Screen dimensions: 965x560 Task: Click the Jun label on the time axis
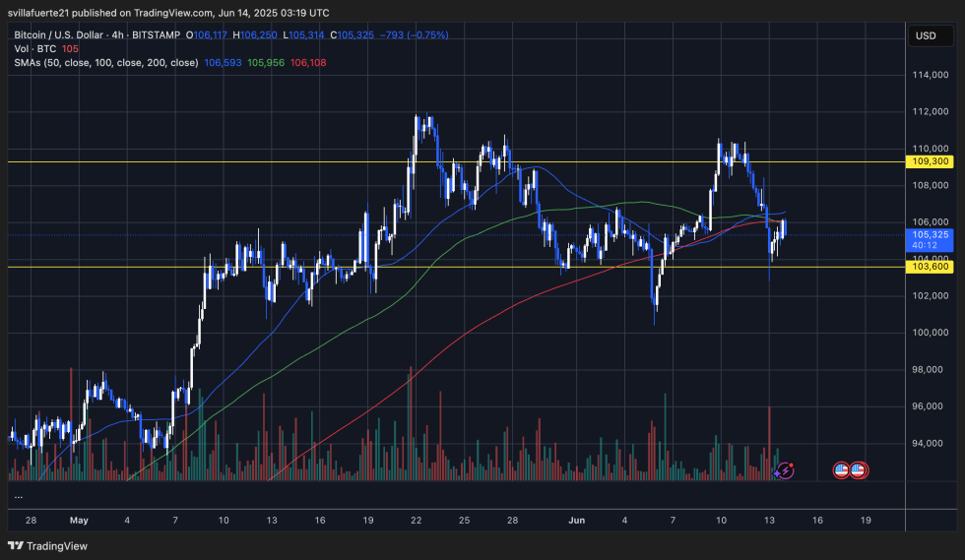579,520
